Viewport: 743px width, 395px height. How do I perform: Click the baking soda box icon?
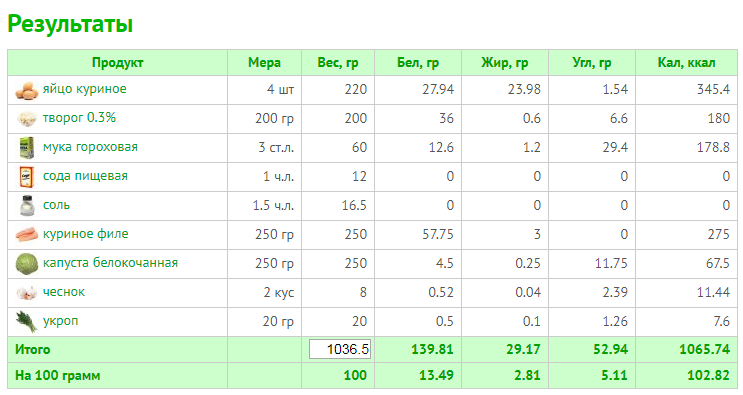pyautogui.click(x=27, y=177)
